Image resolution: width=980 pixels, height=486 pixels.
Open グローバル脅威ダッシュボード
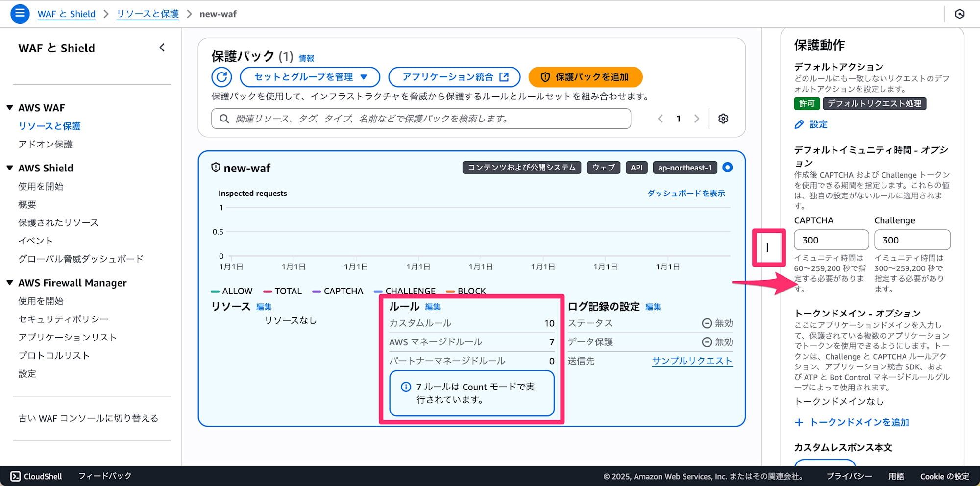point(81,259)
